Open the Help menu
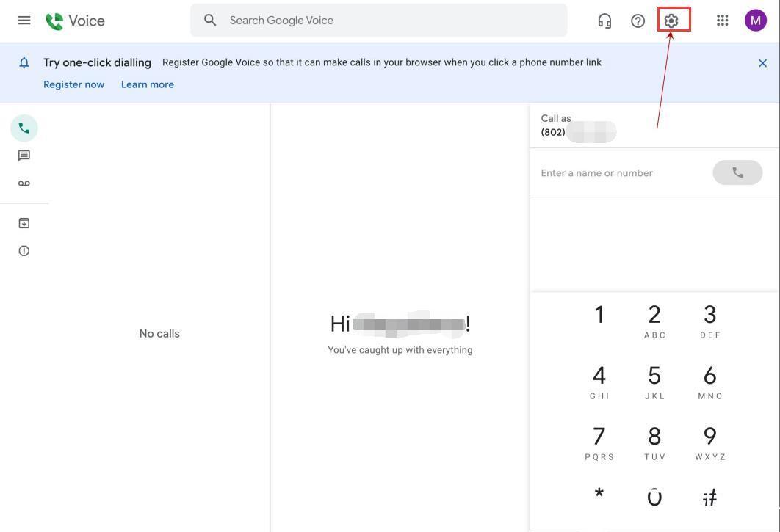 637,20
